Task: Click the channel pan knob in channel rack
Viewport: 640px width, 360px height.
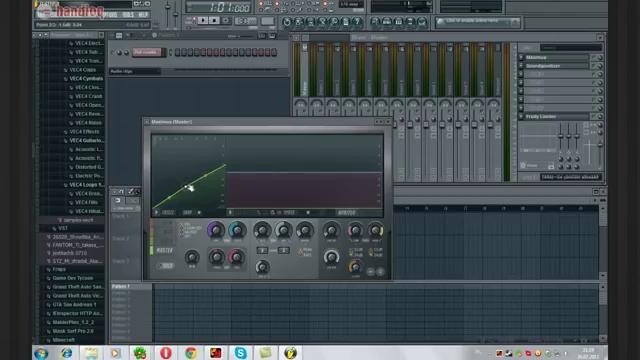Action: pyautogui.click(x=120, y=53)
